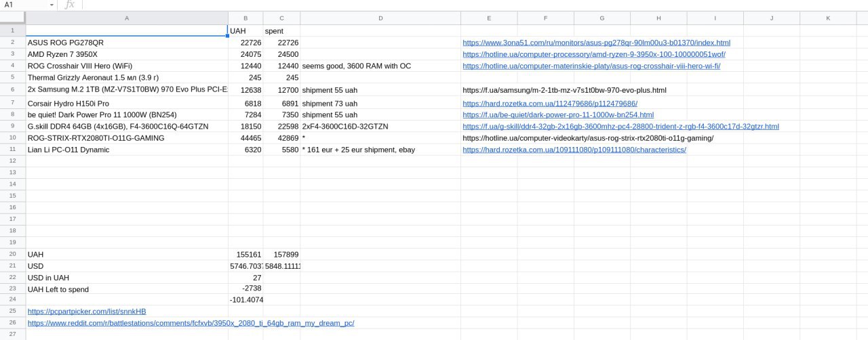The width and height of the screenshot is (868, 340).
Task: Select the 'spent' header cell
Action: pos(281,30)
